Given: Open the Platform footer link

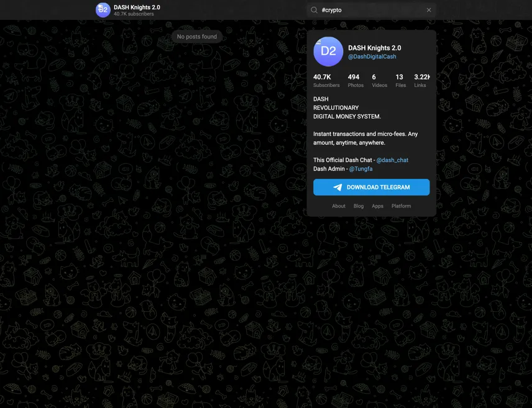Looking at the screenshot, I should point(401,206).
